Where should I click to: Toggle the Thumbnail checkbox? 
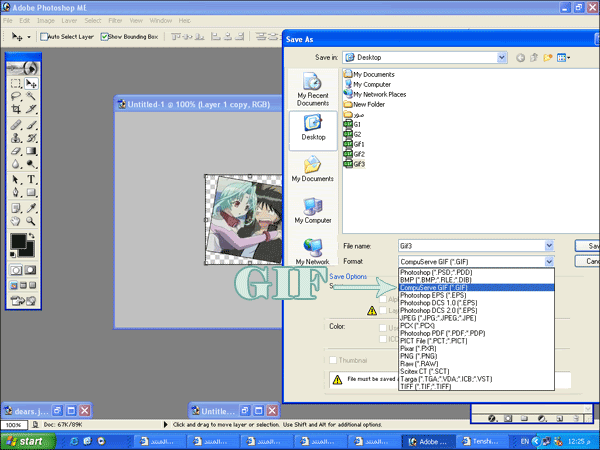(333, 360)
